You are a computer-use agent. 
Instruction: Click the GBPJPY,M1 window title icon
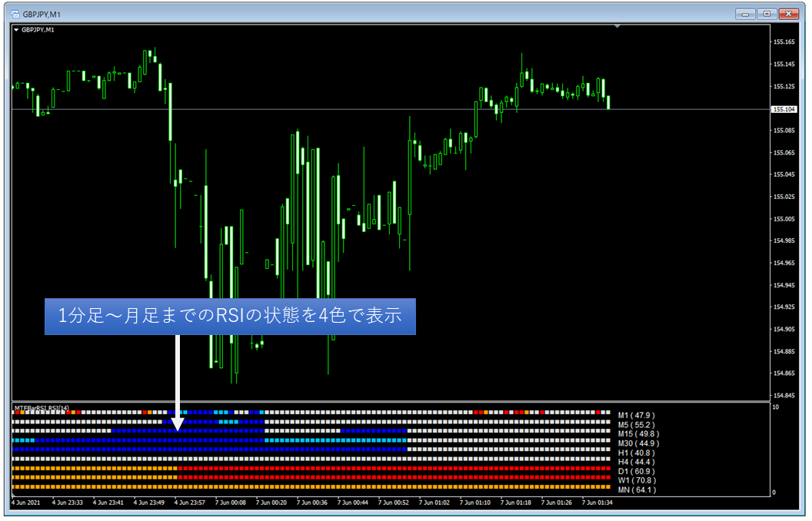tap(15, 14)
